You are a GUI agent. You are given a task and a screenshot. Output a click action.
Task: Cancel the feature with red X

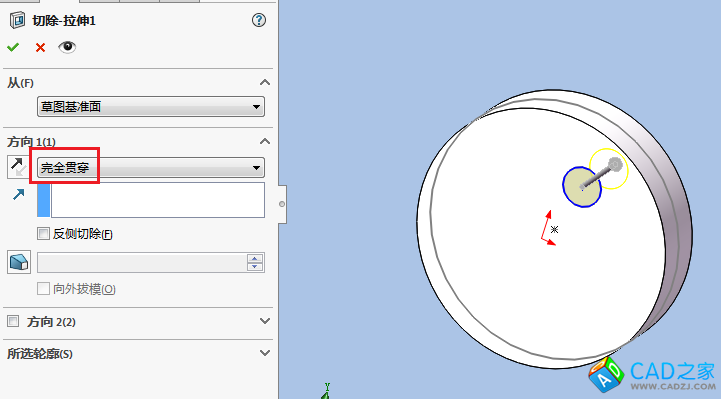coord(40,47)
